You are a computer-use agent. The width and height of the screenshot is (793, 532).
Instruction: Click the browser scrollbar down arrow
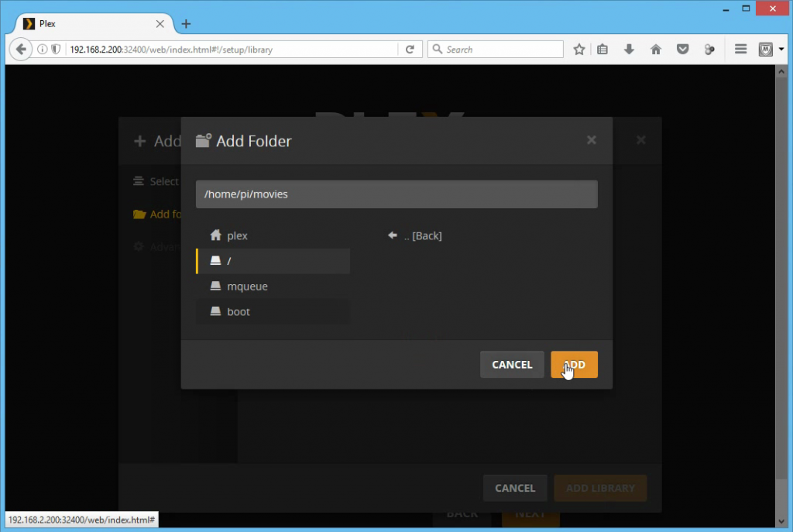[x=781, y=521]
